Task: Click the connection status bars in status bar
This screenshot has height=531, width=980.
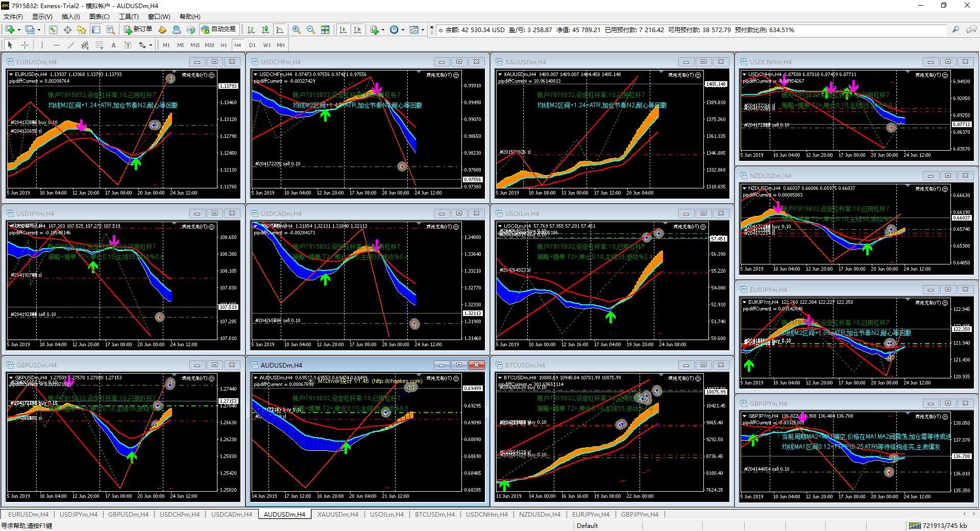Action: pos(915,525)
